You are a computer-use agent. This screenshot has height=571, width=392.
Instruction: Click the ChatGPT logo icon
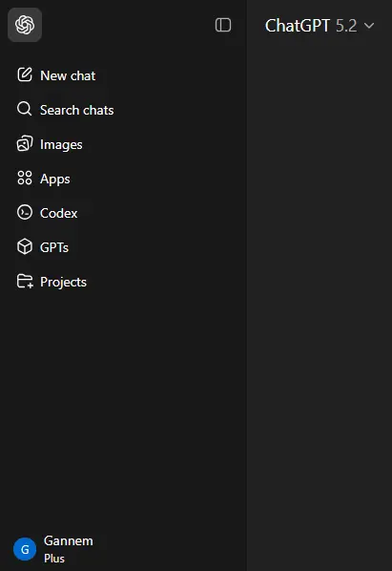point(25,25)
